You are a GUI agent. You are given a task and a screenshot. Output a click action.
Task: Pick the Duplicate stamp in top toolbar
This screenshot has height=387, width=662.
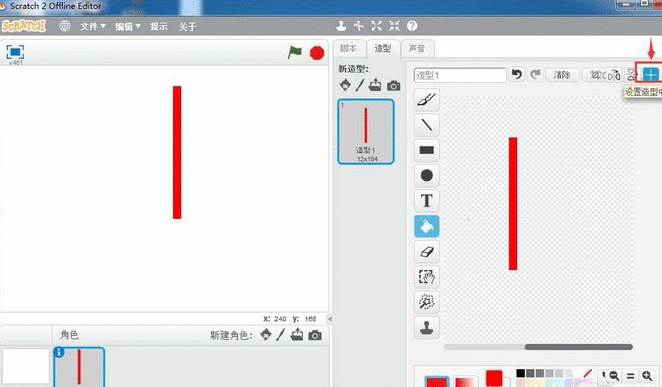(x=341, y=26)
